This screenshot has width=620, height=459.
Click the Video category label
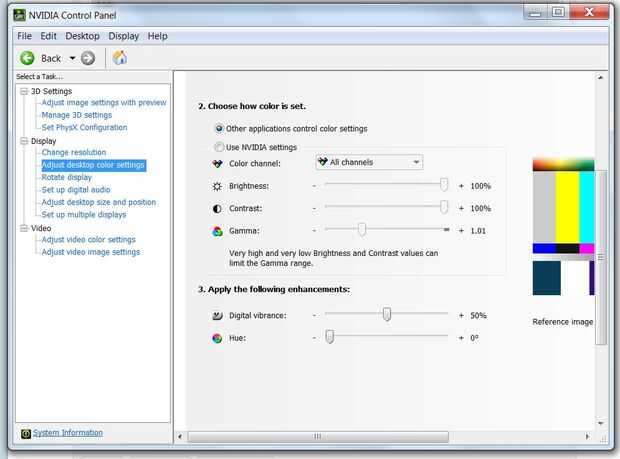41,228
